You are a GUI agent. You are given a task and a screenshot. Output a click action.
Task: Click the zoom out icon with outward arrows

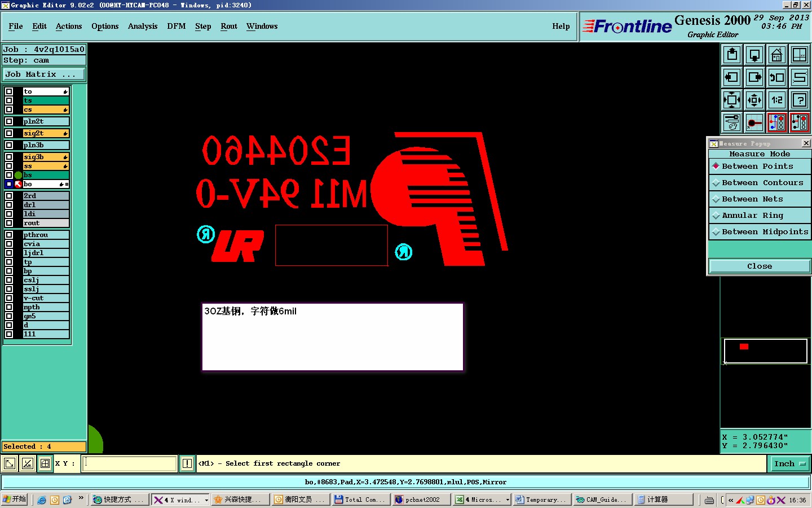754,100
